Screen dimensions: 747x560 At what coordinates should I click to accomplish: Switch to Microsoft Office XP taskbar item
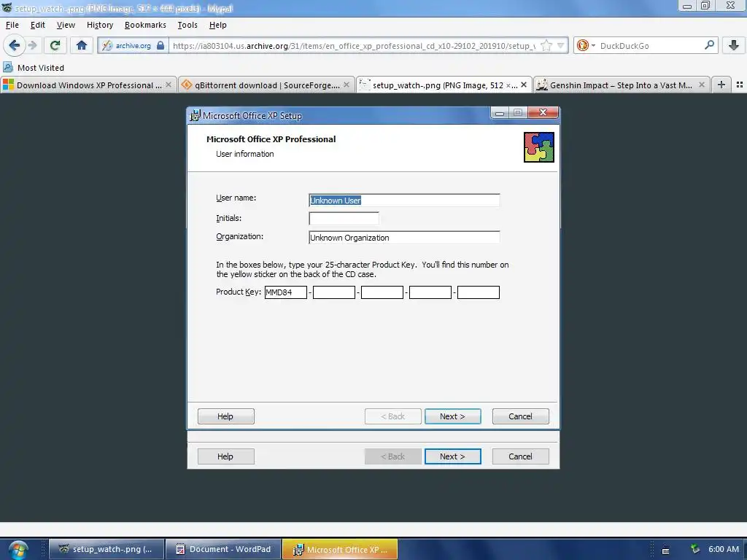tap(340, 549)
